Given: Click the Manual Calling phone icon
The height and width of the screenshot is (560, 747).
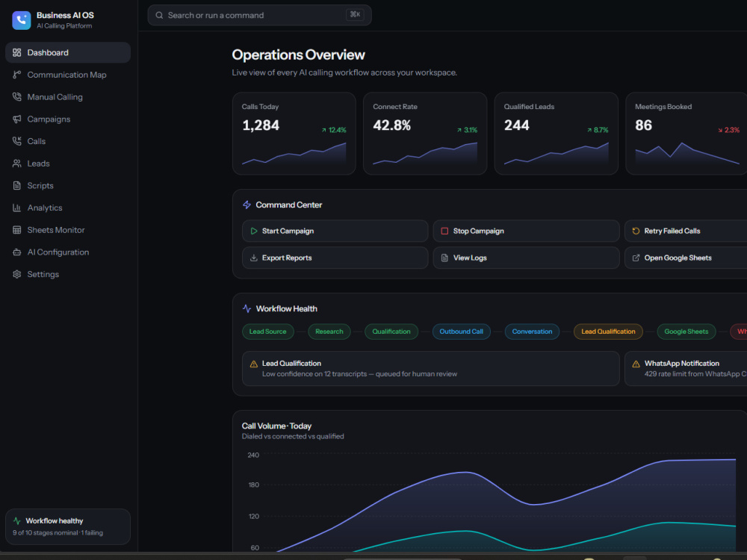Looking at the screenshot, I should click(x=16, y=97).
